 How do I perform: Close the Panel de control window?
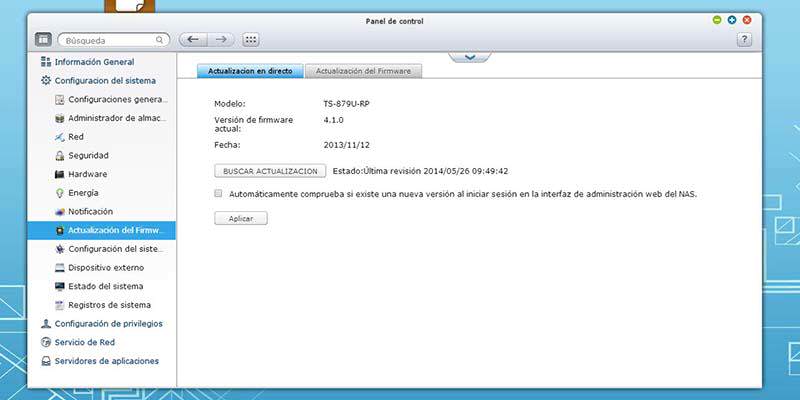[x=747, y=20]
